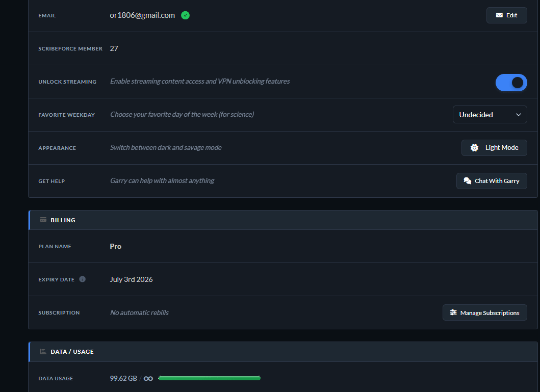540x392 pixels.
Task: Open the Favorite Weekday dropdown
Action: click(x=490, y=115)
